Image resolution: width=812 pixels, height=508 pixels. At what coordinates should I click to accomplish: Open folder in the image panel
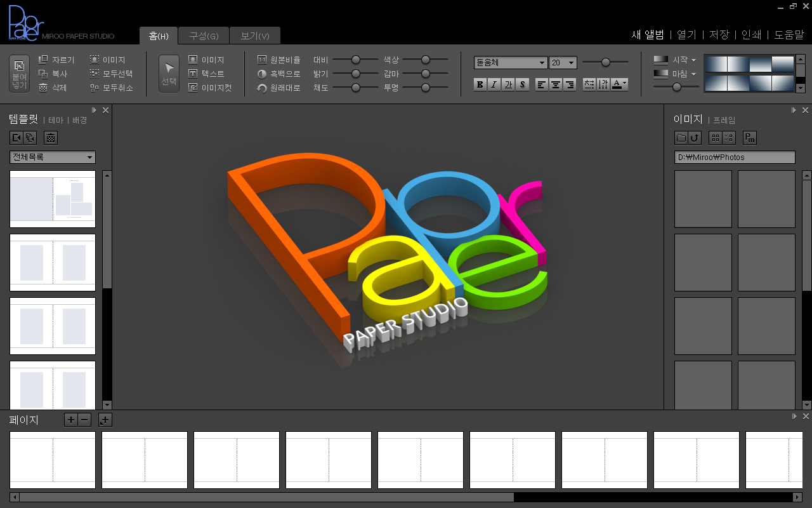tap(681, 137)
